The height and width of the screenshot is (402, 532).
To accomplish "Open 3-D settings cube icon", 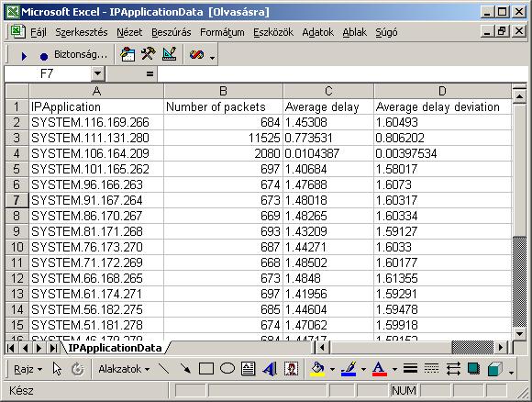I will (x=494, y=369).
